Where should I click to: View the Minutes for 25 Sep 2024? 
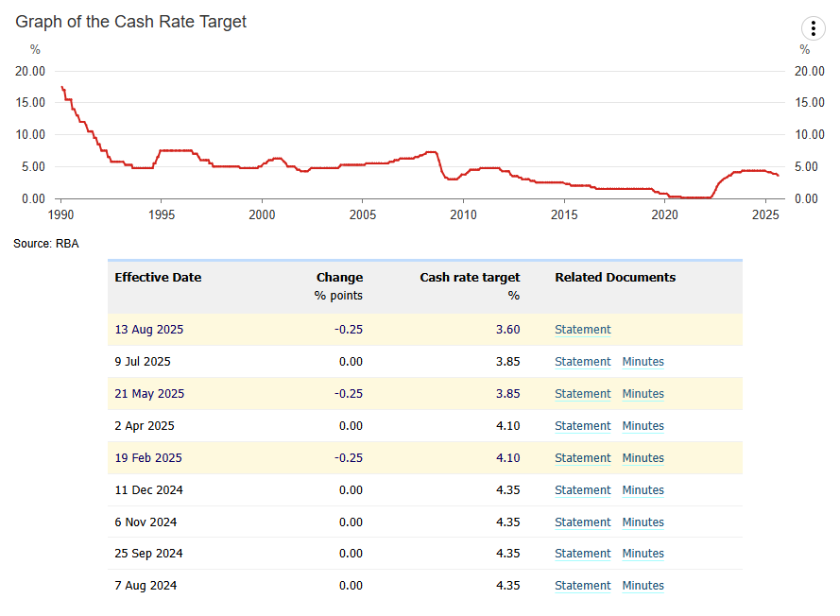point(643,554)
